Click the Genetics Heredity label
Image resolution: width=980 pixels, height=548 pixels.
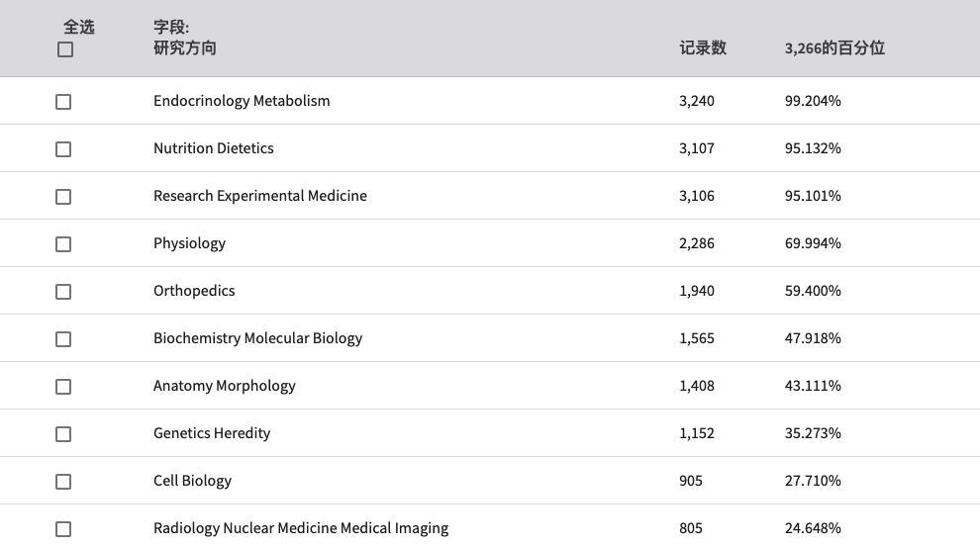pyautogui.click(x=212, y=433)
